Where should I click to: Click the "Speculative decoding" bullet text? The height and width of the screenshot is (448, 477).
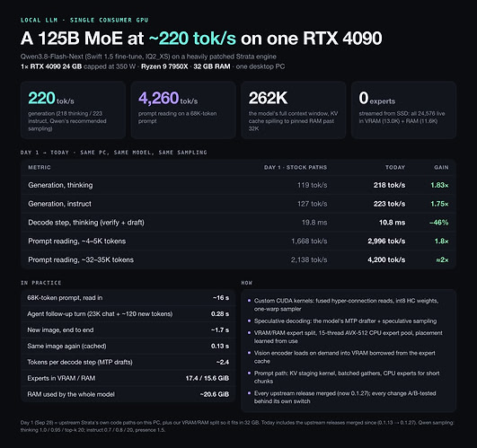[x=345, y=321]
